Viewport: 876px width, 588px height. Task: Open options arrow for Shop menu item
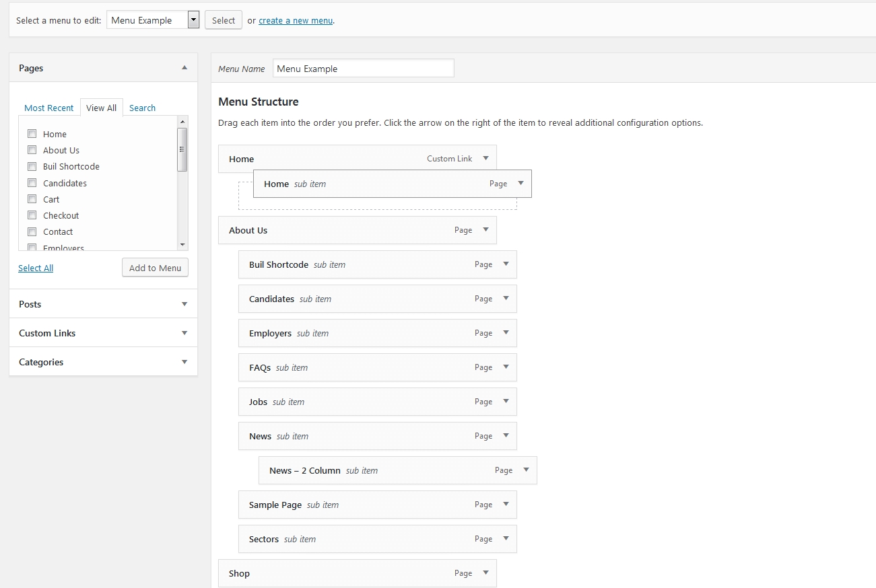coord(486,573)
